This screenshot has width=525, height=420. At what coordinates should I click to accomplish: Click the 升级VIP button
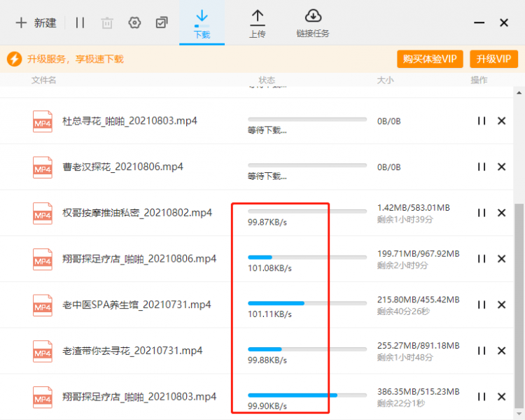tap(494, 59)
